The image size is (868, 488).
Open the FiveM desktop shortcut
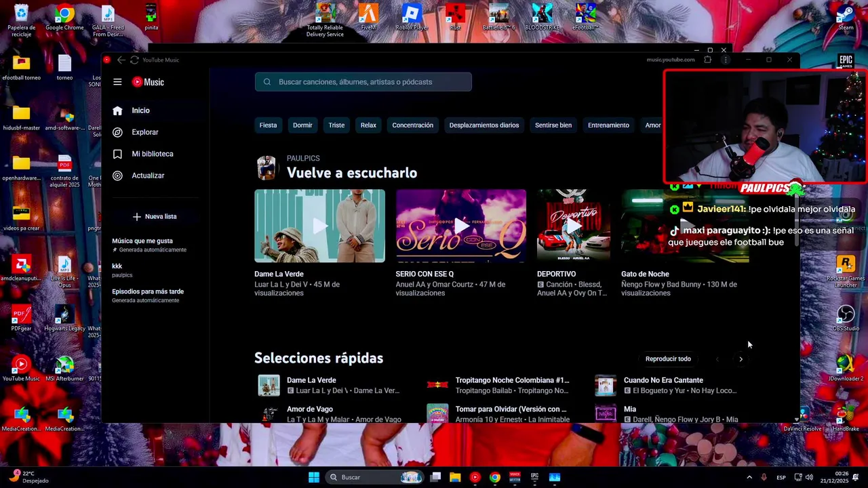[x=368, y=19]
